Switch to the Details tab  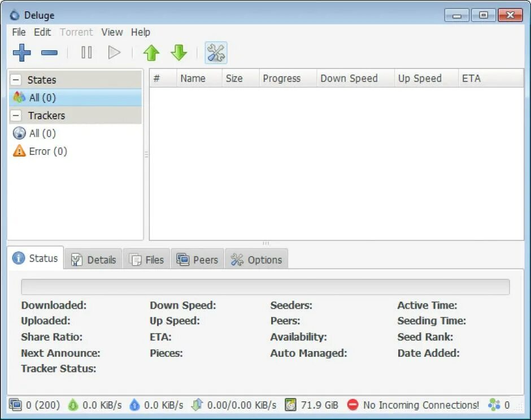click(93, 259)
